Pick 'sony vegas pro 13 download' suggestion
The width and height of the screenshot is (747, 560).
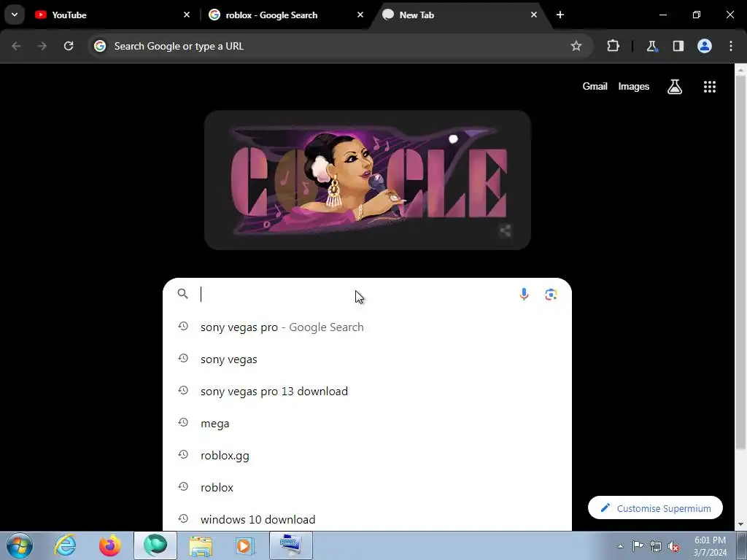pyautogui.click(x=368, y=391)
